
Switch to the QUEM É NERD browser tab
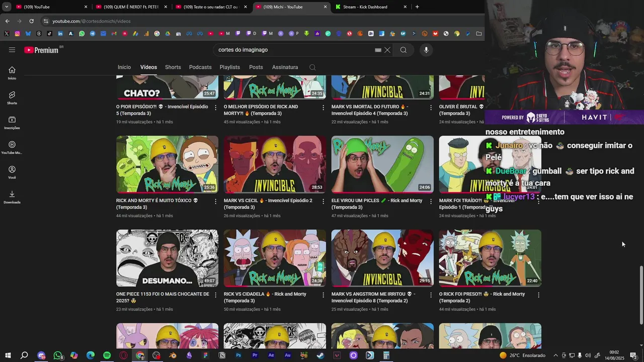click(131, 7)
